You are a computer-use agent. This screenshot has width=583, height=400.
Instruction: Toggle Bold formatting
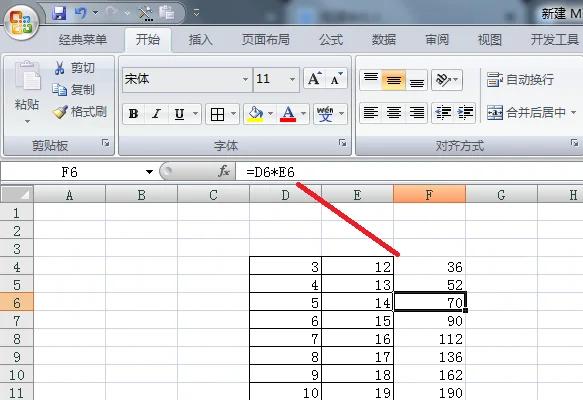pos(133,114)
